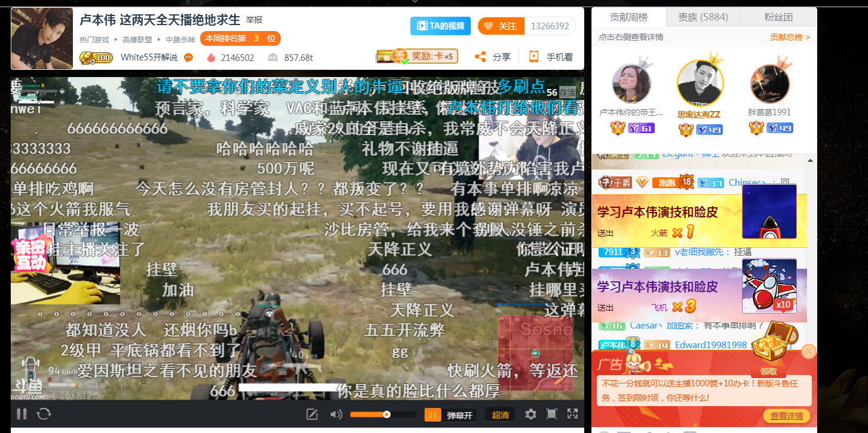Enter full screen with the expand icon

coord(572,413)
